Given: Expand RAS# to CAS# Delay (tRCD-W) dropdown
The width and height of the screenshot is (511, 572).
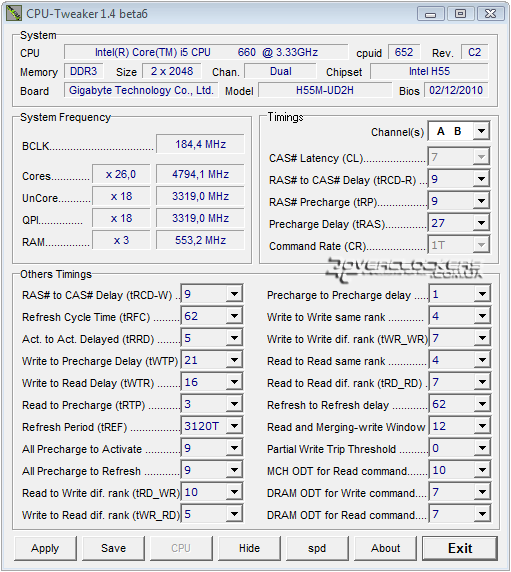Looking at the screenshot, I should (234, 294).
